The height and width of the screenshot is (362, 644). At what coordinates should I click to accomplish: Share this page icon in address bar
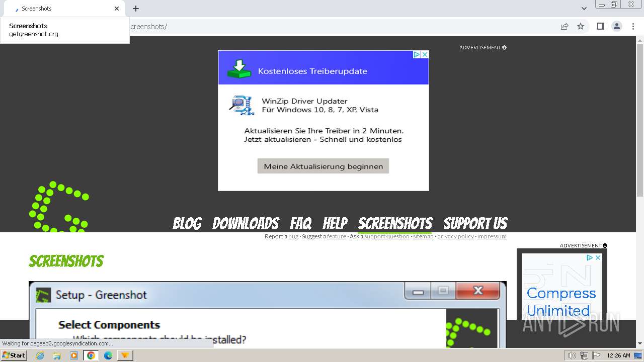tap(565, 26)
